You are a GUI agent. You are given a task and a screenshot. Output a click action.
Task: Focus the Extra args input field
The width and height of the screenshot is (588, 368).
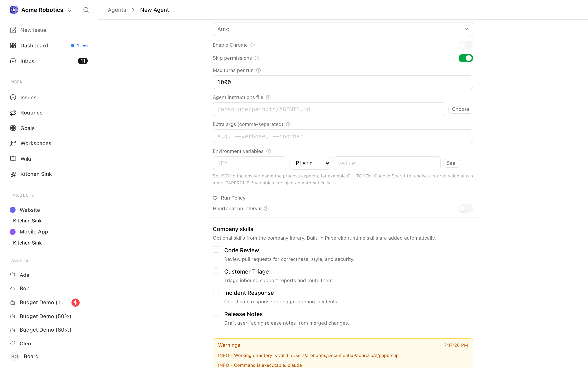343,136
